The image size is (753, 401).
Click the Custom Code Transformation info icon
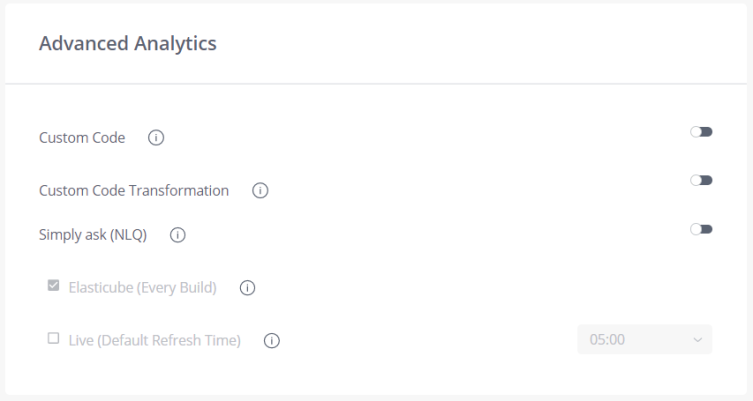click(x=259, y=190)
